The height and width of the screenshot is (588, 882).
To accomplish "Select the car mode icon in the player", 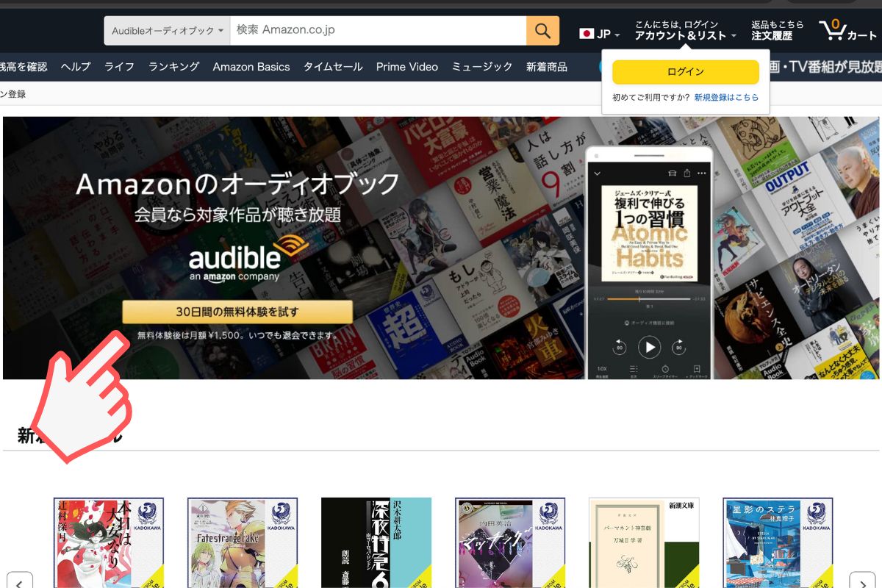I will coord(673,173).
